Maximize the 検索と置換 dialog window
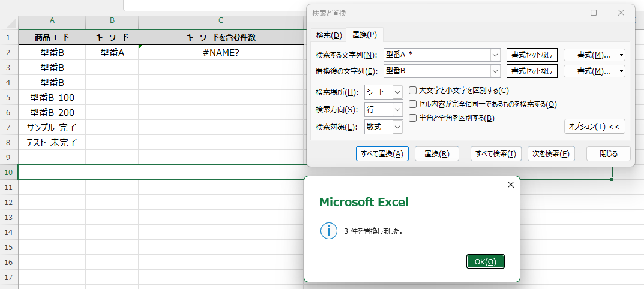Viewport: 644px width, 289px height. point(594,13)
